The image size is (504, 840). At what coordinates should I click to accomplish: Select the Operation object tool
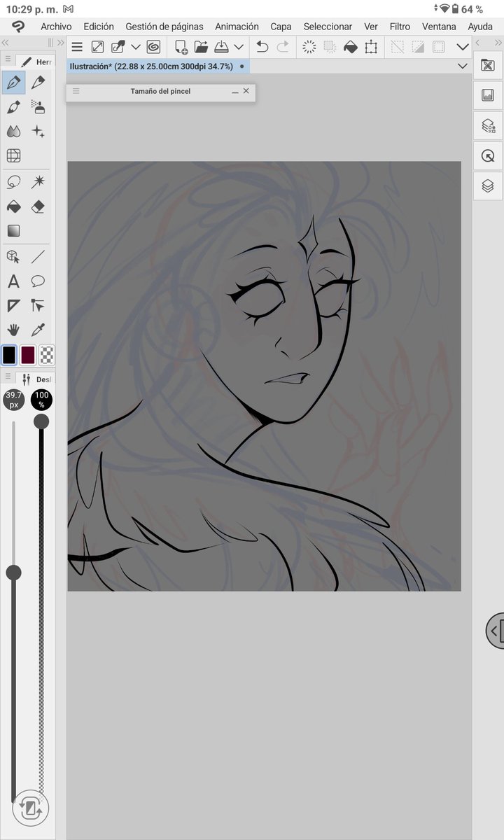[x=13, y=257]
